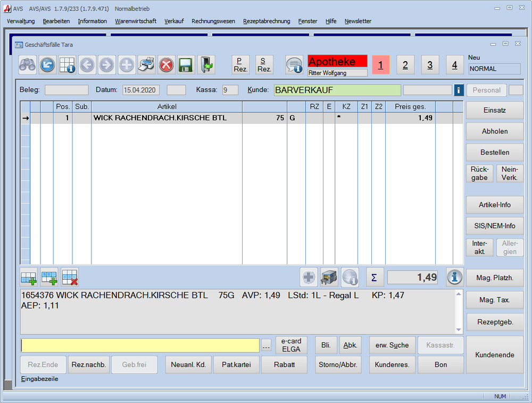Select register slot 3
Image resolution: width=532 pixels, height=403 pixels.
[430, 65]
